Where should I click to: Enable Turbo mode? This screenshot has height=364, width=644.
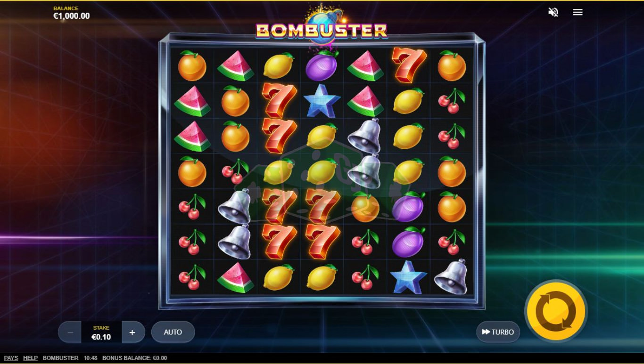[498, 332]
